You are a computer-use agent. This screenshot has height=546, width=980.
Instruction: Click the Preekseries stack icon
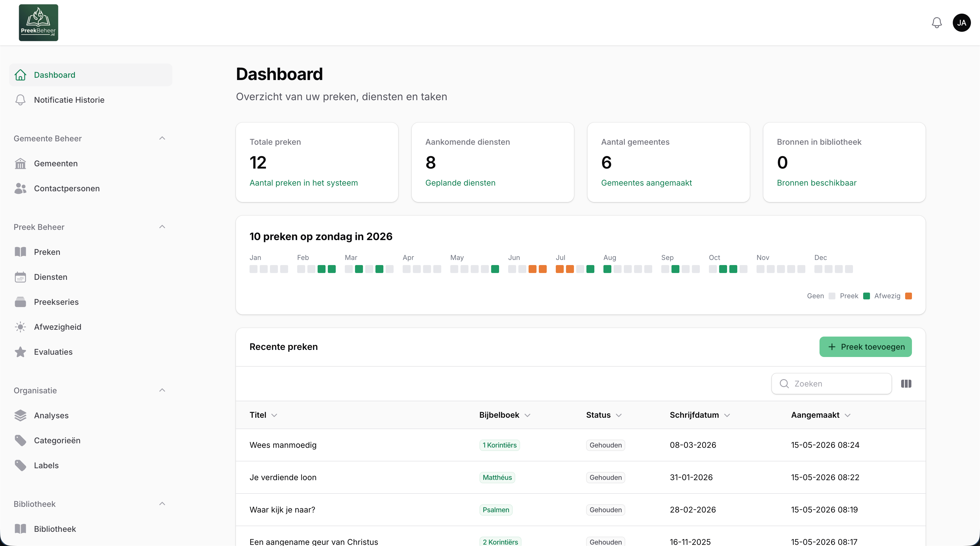coord(20,302)
